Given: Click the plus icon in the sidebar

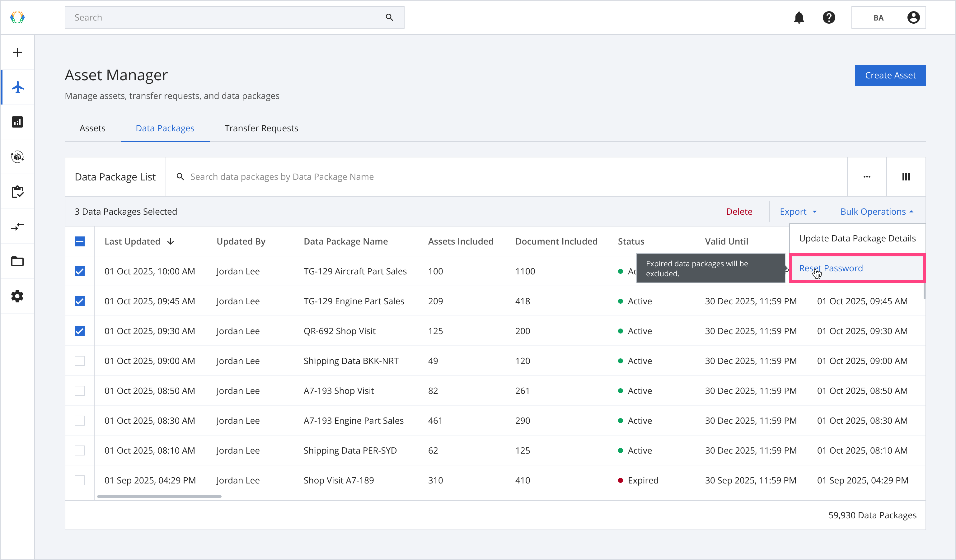Looking at the screenshot, I should click(17, 52).
